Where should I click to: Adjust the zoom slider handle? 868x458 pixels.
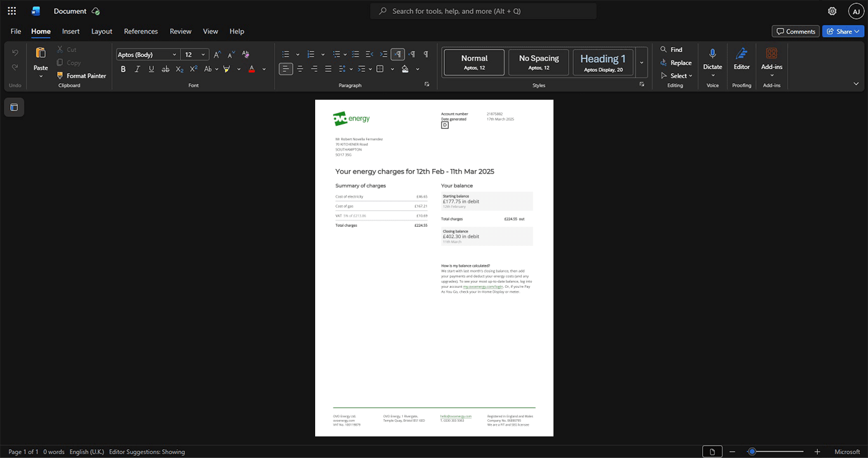[752, 452]
